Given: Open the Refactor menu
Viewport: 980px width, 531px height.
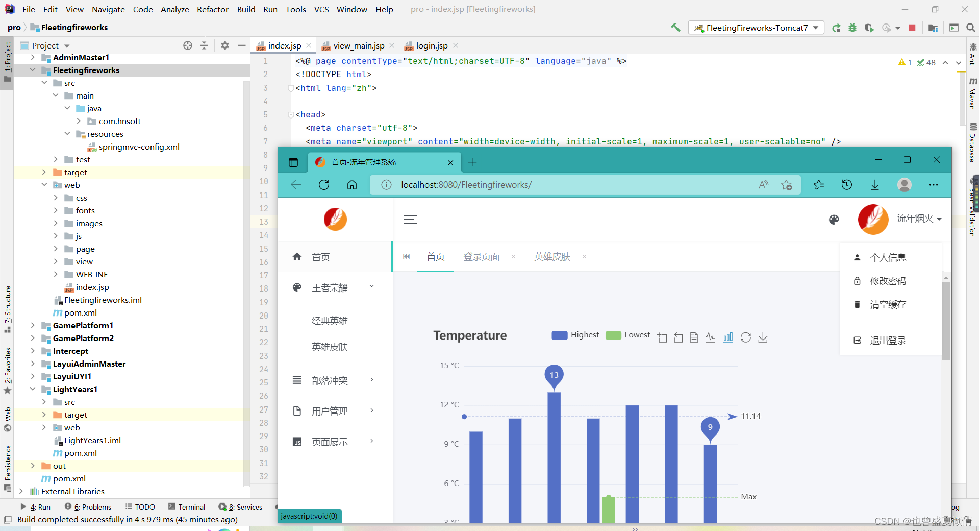Looking at the screenshot, I should pyautogui.click(x=212, y=9).
